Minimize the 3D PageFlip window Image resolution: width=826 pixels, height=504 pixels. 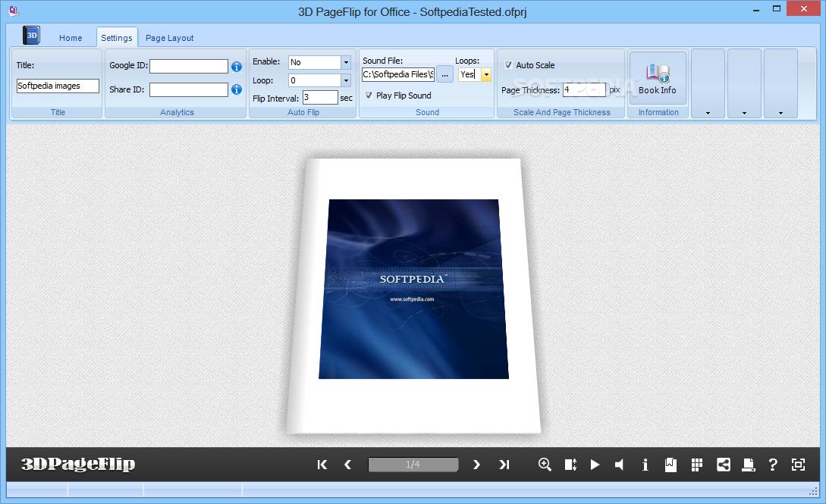[x=756, y=9]
